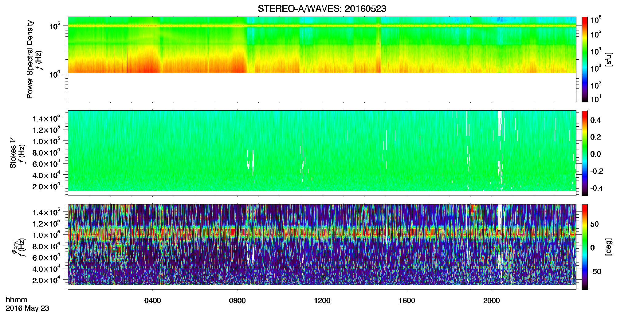Click the 2.0×10^4 tick in phi panel
Screen dimensions: 644x332
(47, 279)
